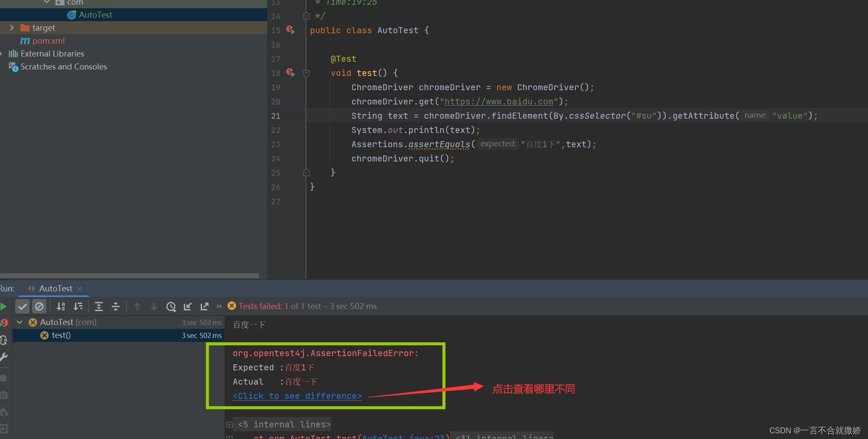868x439 pixels.
Task: Fold the test() method at line 18
Action: coord(306,73)
